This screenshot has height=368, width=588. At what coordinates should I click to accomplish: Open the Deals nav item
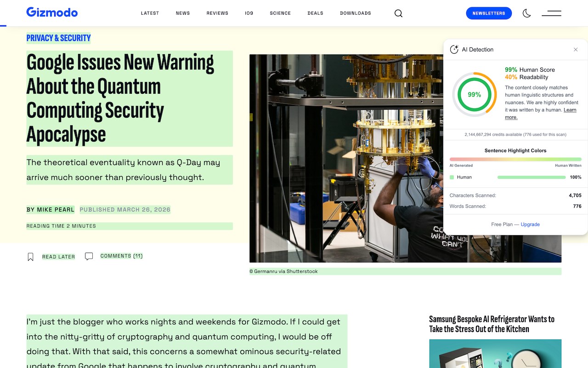tap(315, 13)
